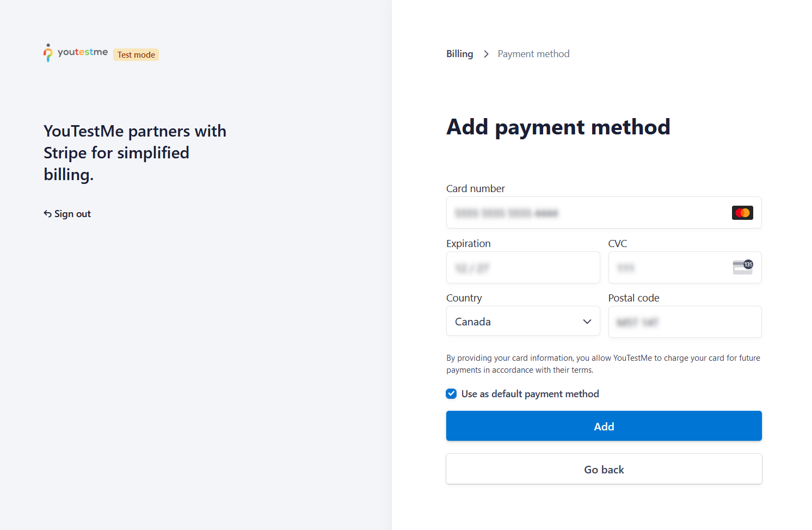This screenshot has width=812, height=530.
Task: Click the Postal code field
Action: [685, 322]
